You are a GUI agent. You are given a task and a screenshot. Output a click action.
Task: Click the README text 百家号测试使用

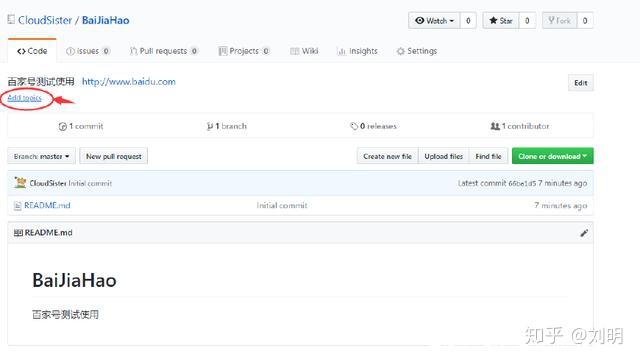pos(65,315)
